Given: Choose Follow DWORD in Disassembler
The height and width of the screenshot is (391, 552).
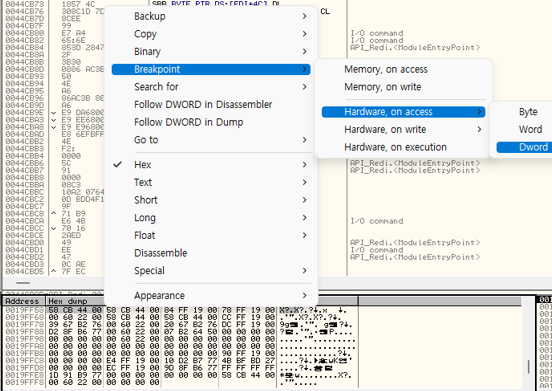Looking at the screenshot, I should (203, 105).
